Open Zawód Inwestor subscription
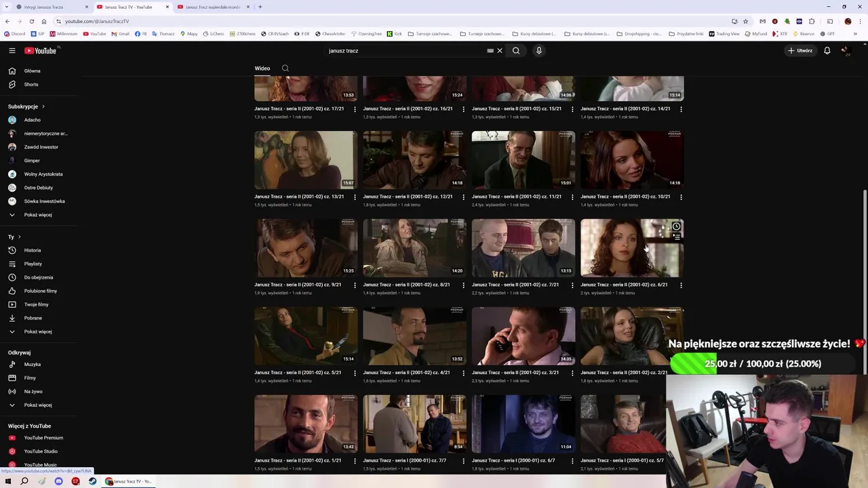Viewport: 868px width, 488px height. (x=41, y=147)
